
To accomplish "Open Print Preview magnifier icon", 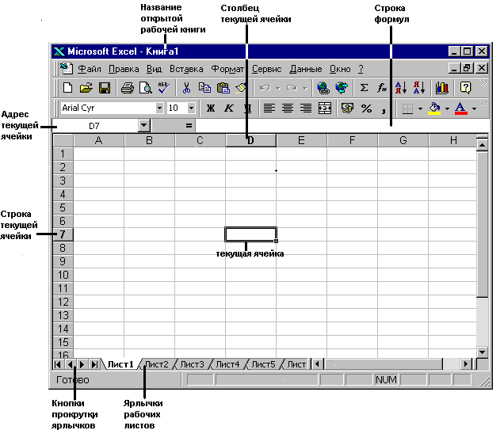I will coord(146,88).
